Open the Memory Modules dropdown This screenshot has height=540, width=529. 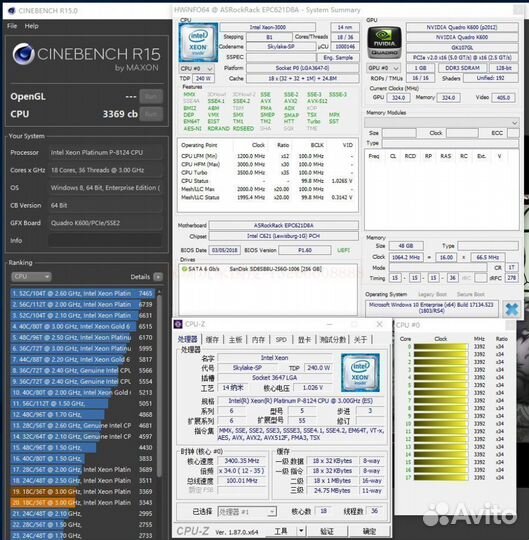[442, 122]
